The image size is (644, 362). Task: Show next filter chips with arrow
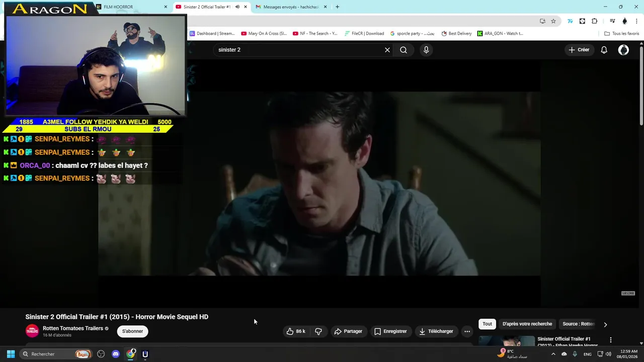coord(605,324)
